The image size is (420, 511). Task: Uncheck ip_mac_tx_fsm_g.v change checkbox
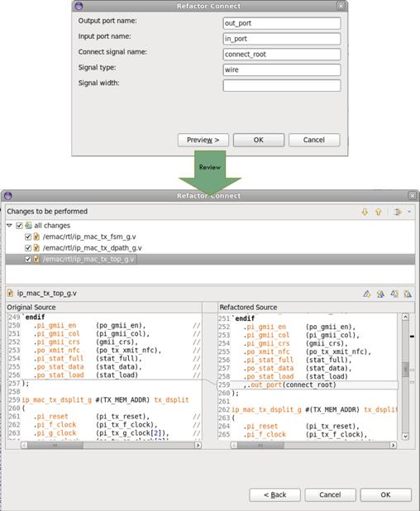point(28,237)
